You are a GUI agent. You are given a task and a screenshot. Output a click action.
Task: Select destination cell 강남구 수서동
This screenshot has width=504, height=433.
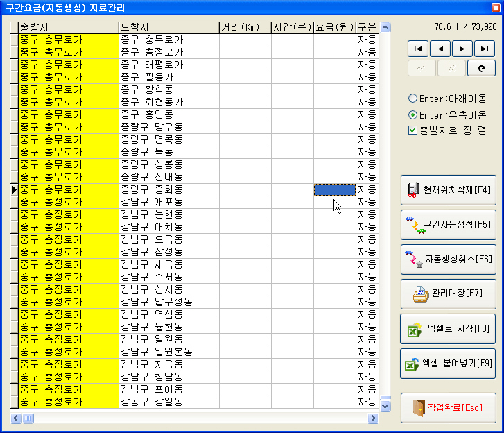[169, 277]
